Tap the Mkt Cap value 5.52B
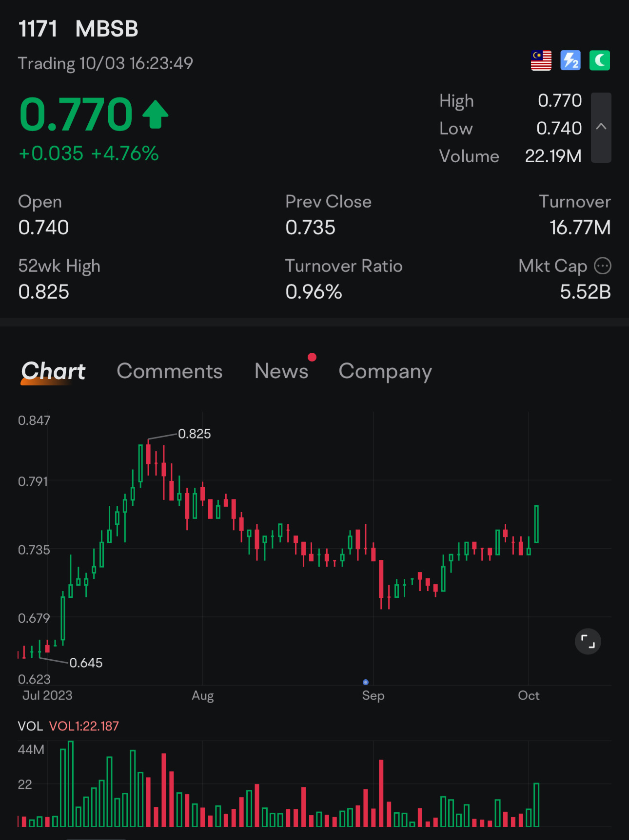This screenshot has width=629, height=840. [585, 292]
